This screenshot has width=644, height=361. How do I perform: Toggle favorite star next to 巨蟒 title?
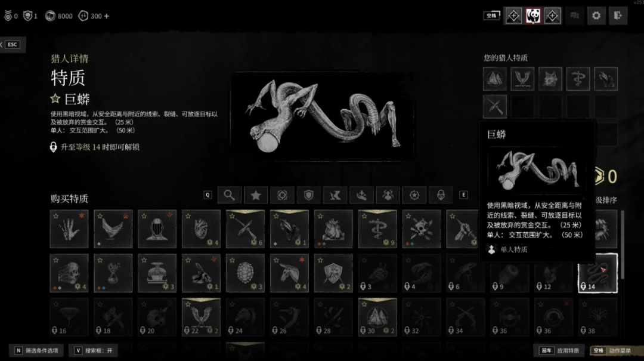pyautogui.click(x=55, y=98)
